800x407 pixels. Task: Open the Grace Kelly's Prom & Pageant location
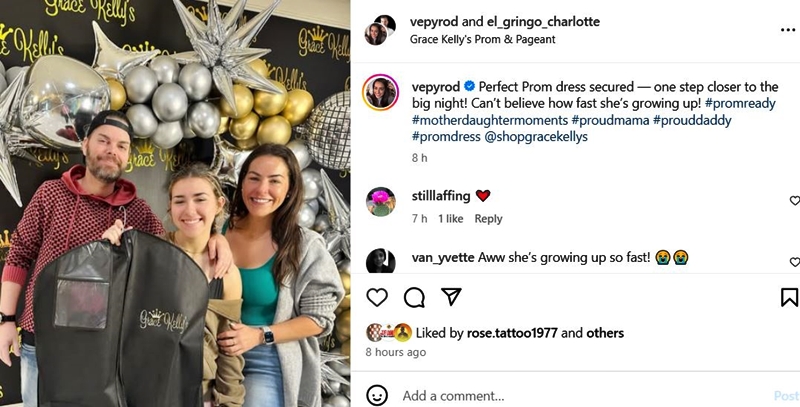click(x=482, y=40)
